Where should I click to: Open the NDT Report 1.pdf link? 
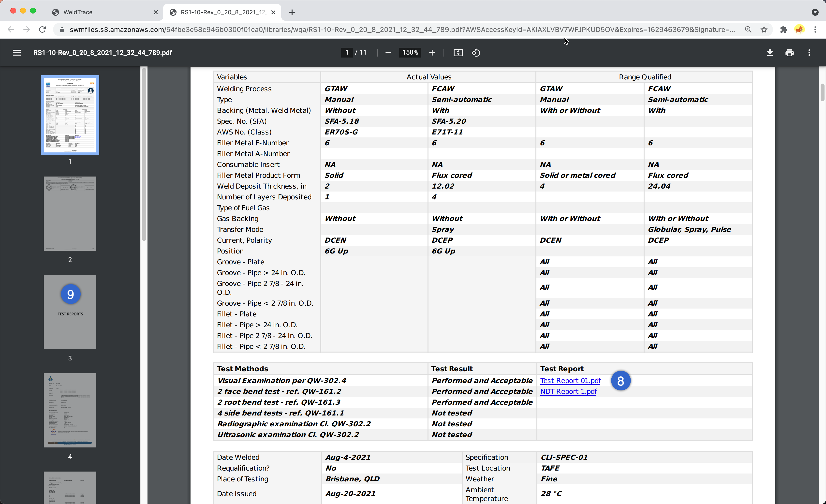pos(568,391)
